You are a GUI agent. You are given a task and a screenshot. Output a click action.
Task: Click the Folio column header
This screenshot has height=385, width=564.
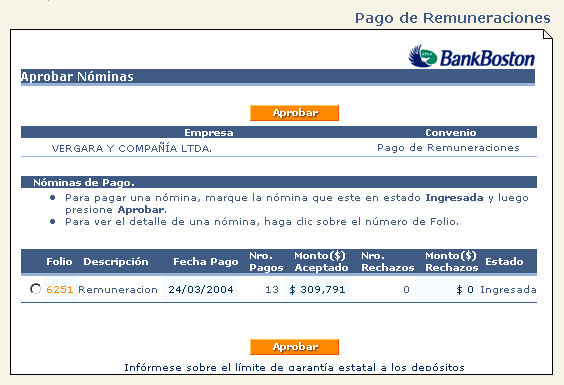[59, 262]
